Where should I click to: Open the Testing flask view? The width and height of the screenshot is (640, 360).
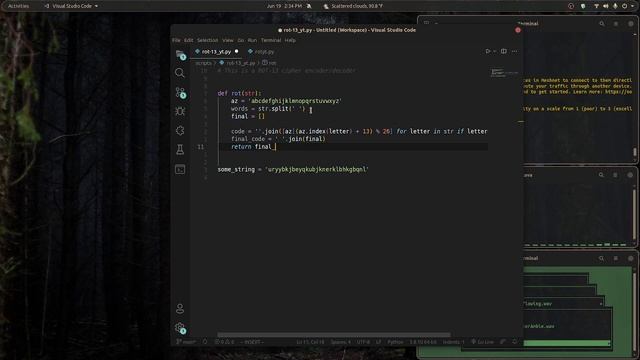click(x=180, y=150)
